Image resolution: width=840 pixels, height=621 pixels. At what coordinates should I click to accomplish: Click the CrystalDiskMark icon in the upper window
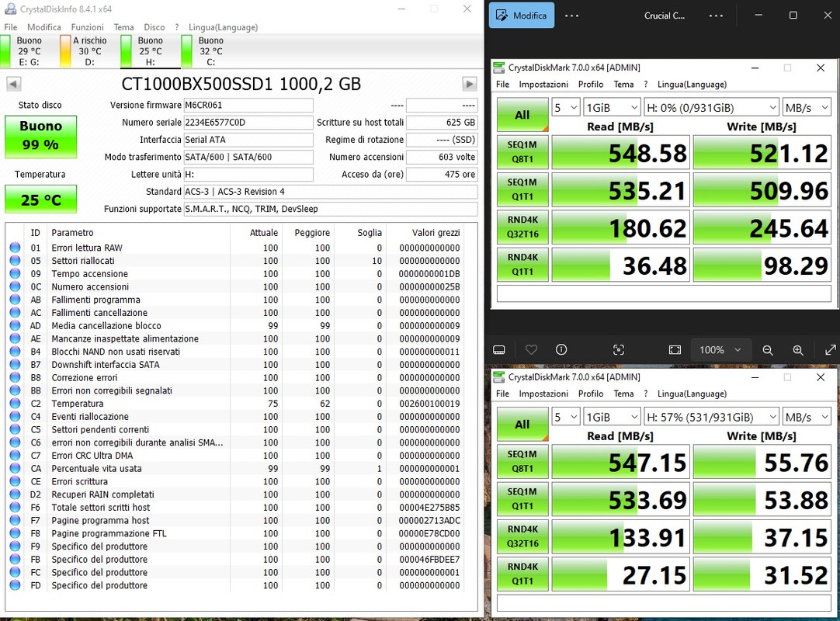pos(498,68)
